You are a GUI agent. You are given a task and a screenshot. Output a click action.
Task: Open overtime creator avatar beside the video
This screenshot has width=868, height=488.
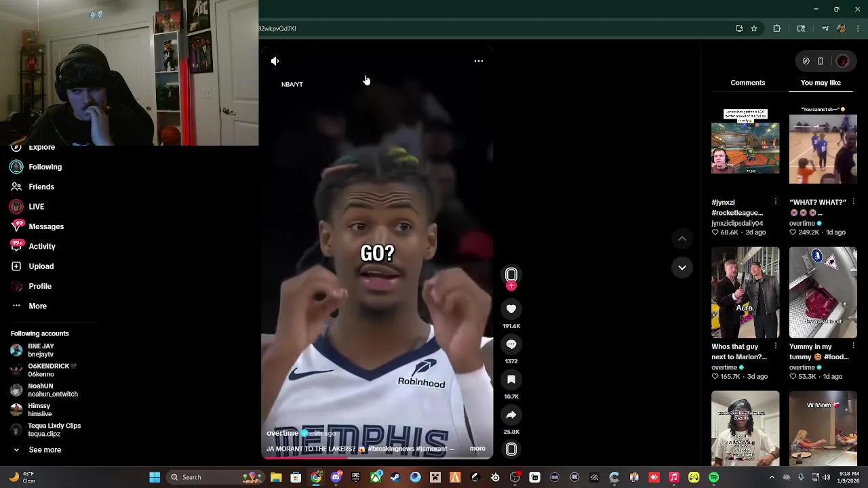click(x=511, y=274)
